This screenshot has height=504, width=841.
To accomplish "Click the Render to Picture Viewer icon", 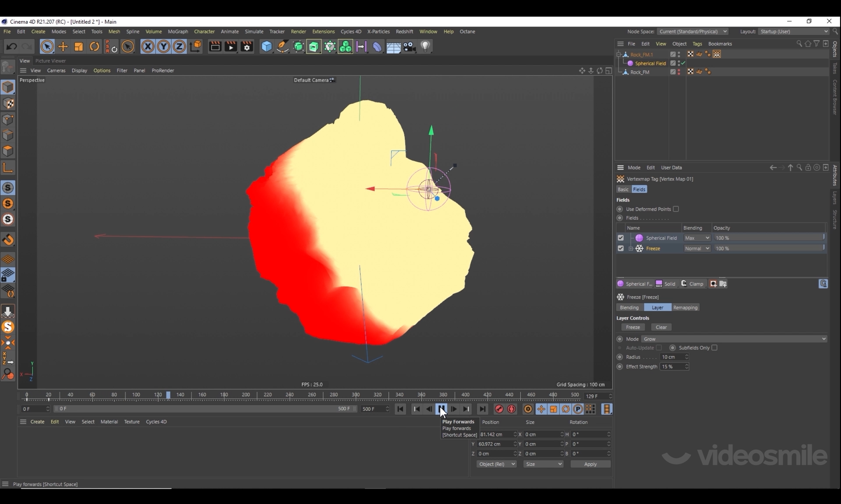I will click(231, 46).
